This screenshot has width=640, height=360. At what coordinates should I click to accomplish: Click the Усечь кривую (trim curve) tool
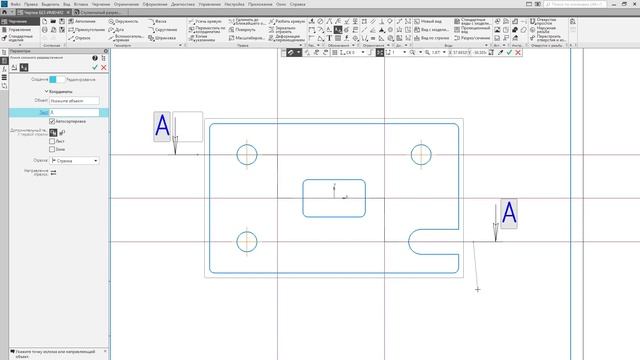(x=205, y=21)
